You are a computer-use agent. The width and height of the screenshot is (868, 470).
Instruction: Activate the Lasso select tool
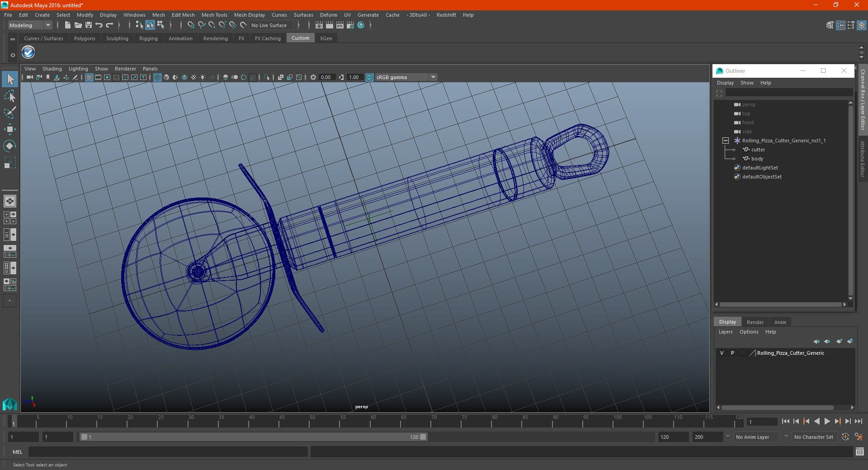(x=10, y=96)
